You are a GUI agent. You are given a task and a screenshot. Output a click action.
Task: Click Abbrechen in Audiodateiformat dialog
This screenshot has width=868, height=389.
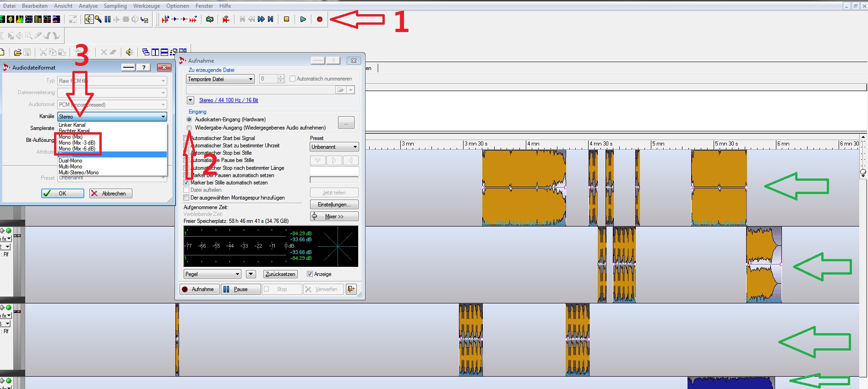[111, 194]
